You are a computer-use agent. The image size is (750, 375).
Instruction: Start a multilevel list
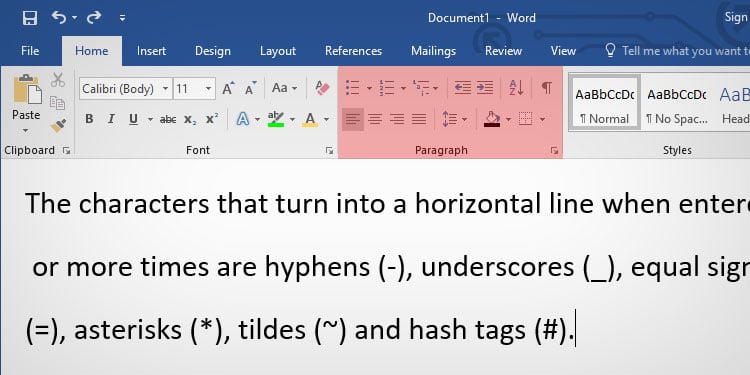(421, 88)
